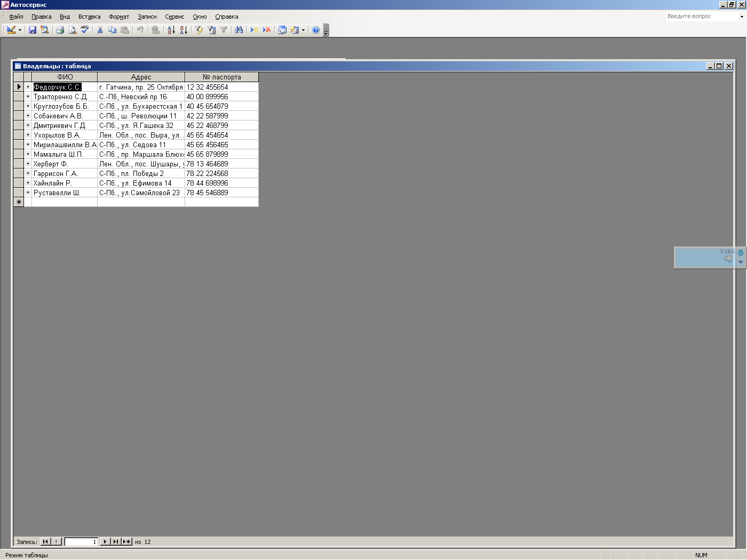The height and width of the screenshot is (560, 747).
Task: Expand the plus sign beside Дмитриевич Г.Д.
Action: coord(28,125)
